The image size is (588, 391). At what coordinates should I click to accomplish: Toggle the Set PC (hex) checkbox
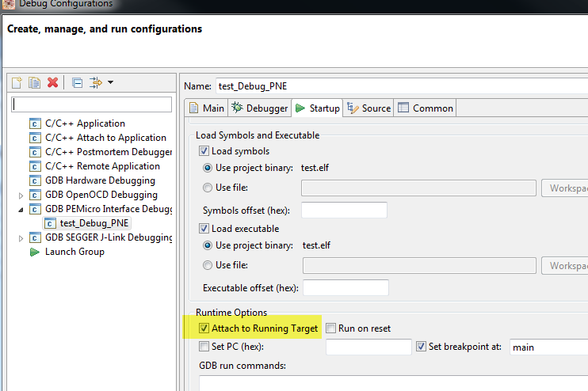click(x=204, y=347)
